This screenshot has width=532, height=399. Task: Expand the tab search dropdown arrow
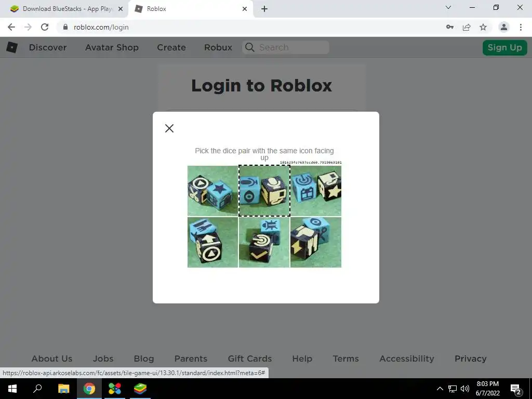pos(448,7)
